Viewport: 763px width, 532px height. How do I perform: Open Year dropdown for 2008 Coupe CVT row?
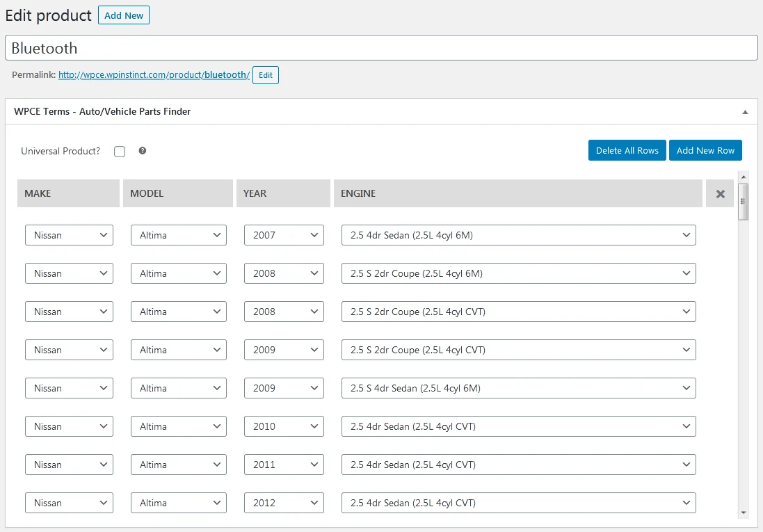pyautogui.click(x=284, y=312)
